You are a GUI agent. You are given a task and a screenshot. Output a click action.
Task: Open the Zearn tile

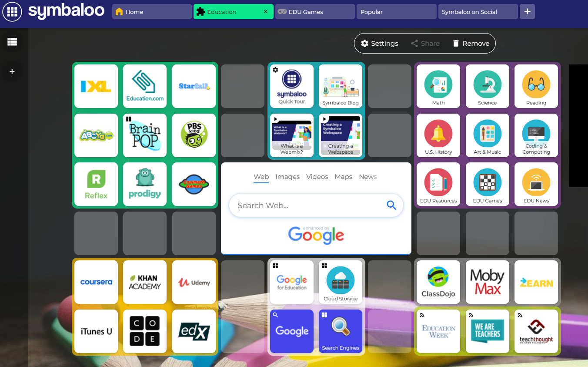536,282
